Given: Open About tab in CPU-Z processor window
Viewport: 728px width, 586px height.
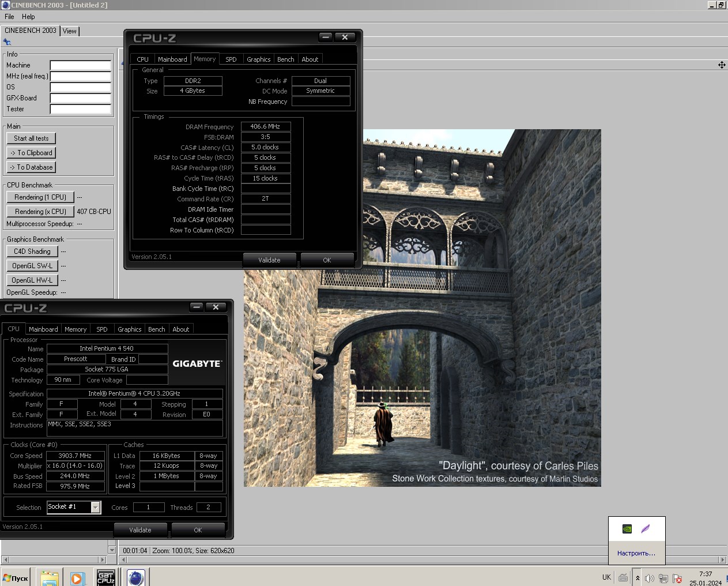Looking at the screenshot, I should [181, 329].
